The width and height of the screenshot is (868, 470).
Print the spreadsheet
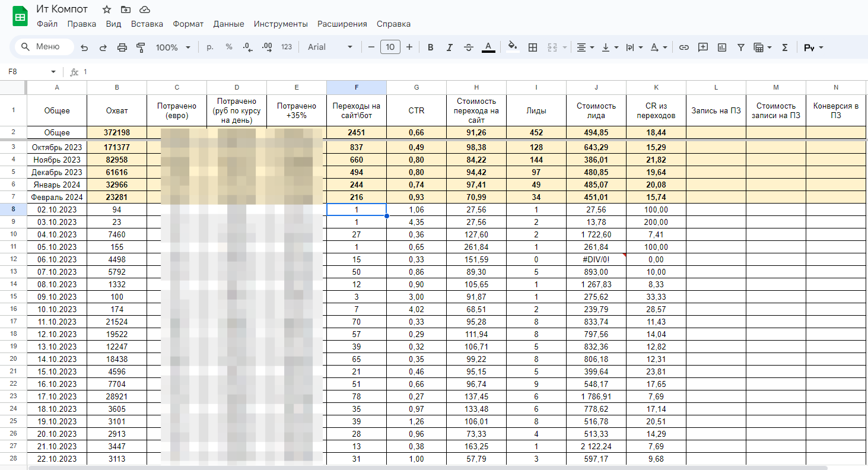click(122, 47)
